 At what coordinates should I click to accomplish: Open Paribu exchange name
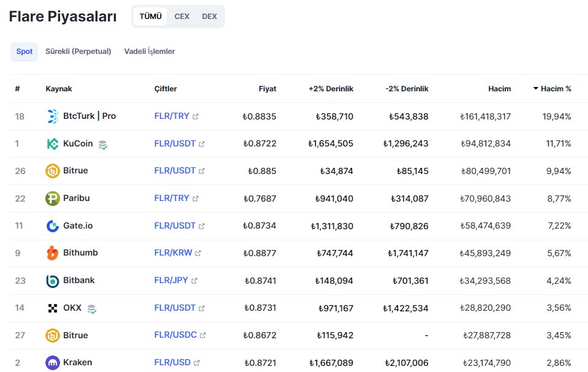[77, 198]
